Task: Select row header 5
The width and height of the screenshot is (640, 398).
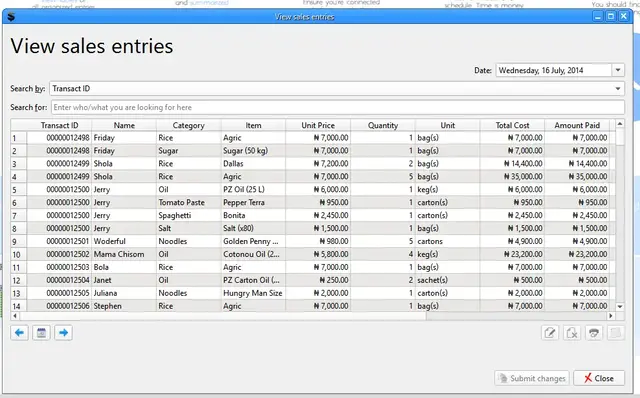Action: coord(18,190)
